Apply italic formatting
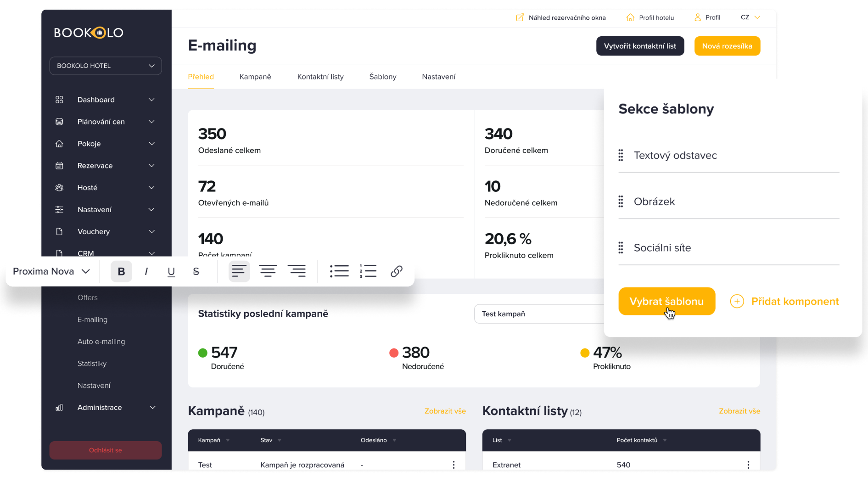Viewport: 868px width, 482px height. [146, 271]
